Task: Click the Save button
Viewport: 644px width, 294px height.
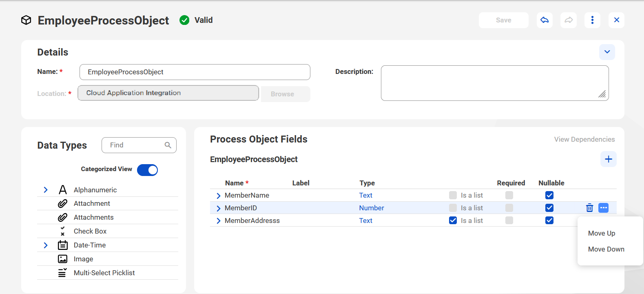Action: pyautogui.click(x=504, y=20)
